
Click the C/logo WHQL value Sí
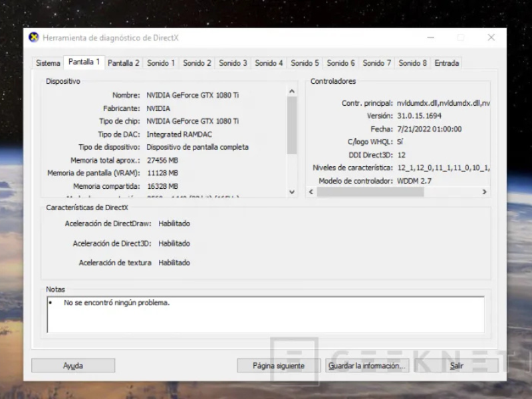pyautogui.click(x=400, y=142)
